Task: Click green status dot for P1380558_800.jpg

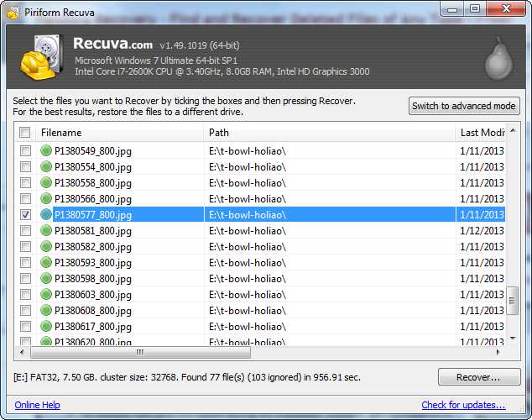Action: click(x=46, y=182)
